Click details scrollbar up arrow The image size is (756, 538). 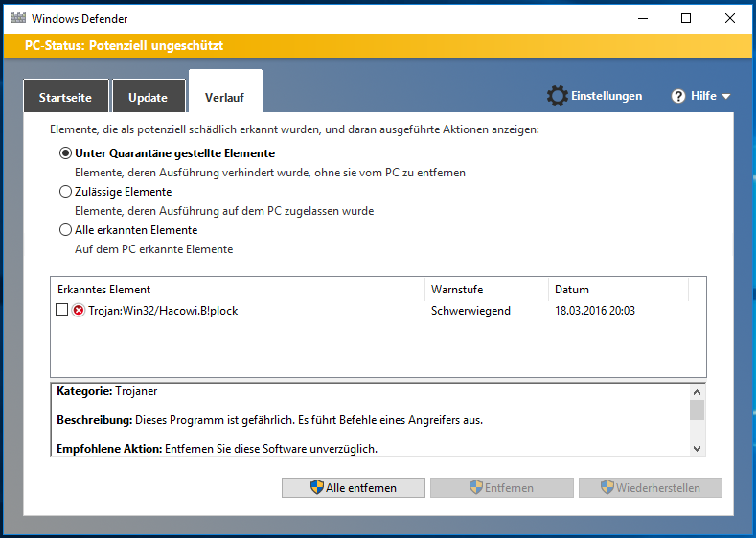click(x=697, y=392)
